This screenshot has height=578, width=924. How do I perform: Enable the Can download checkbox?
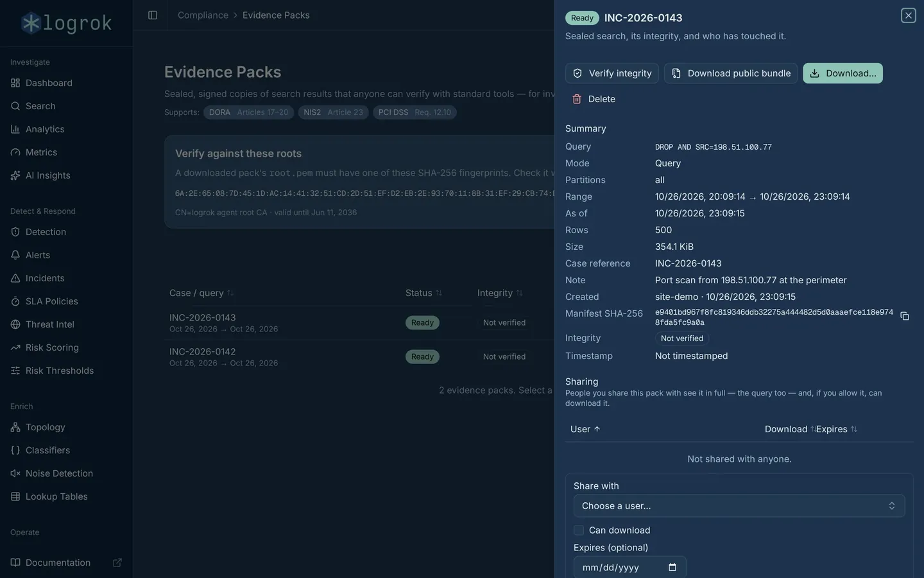coord(579,530)
